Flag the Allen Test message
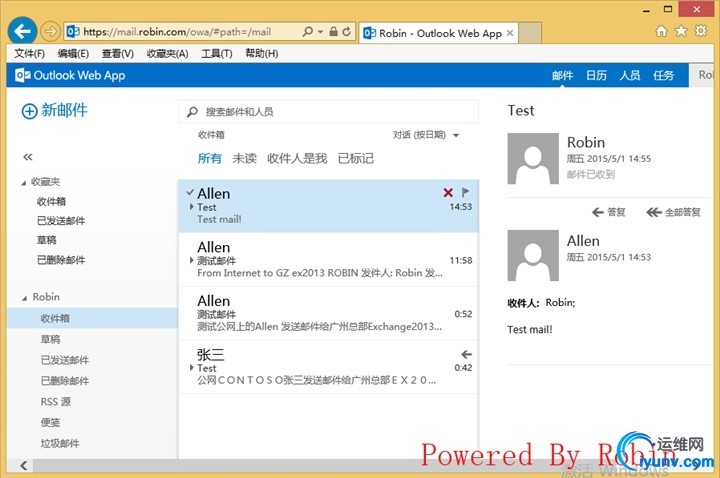The height and width of the screenshot is (478, 720). [465, 192]
